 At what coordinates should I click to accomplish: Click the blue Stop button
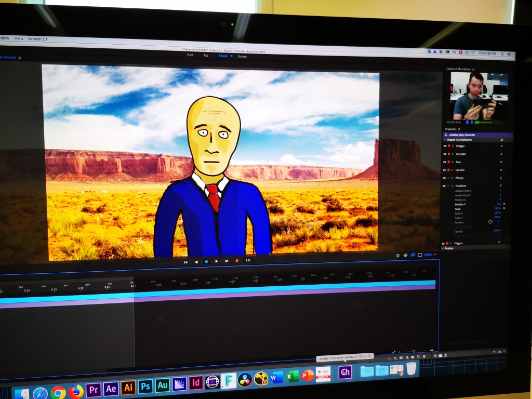(x=206, y=261)
